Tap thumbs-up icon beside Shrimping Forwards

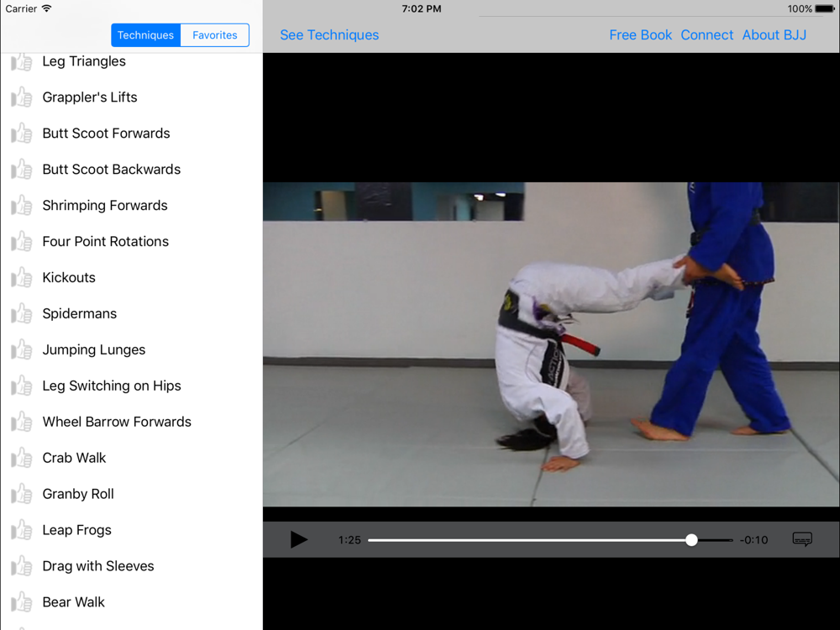pyautogui.click(x=22, y=205)
